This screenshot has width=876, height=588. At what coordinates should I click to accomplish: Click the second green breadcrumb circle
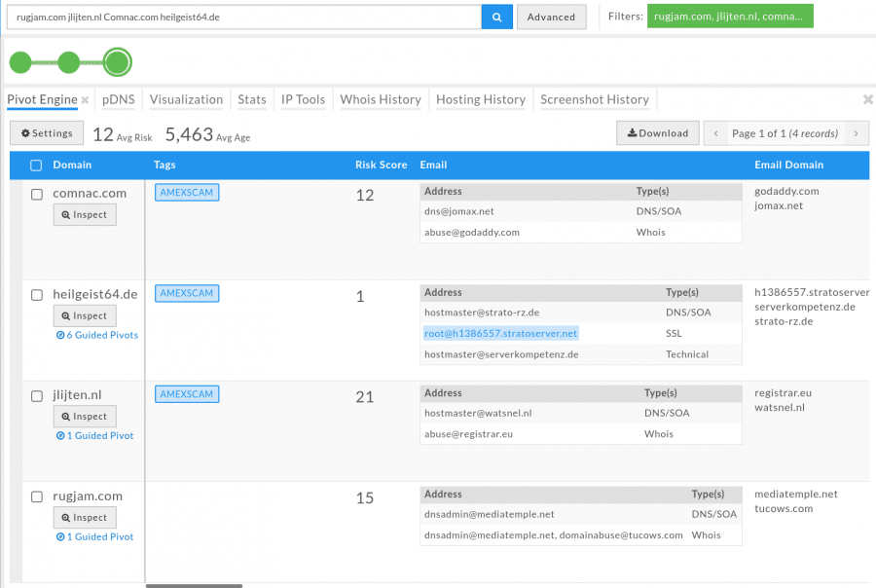[x=69, y=62]
